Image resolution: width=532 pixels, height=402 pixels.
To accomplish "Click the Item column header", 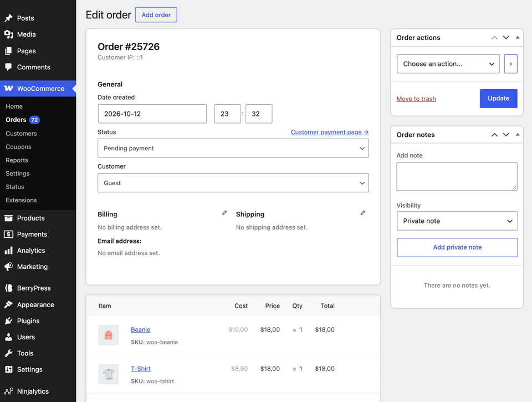I will 105,306.
